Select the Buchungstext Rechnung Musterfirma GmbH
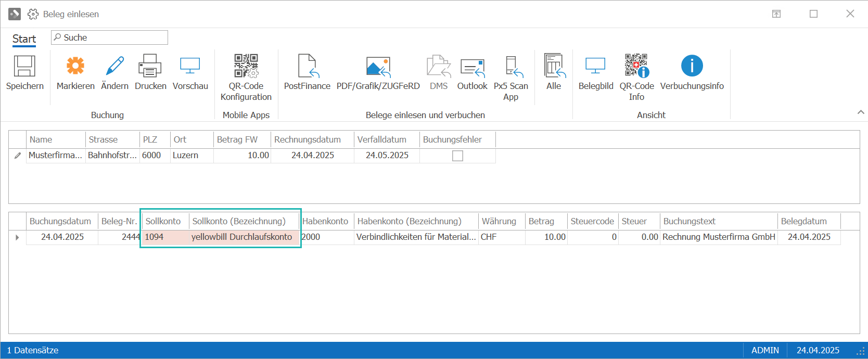The width and height of the screenshot is (868, 359). (719, 237)
